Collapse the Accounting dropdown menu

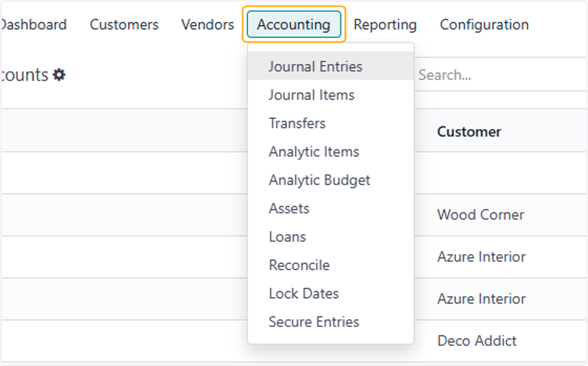click(294, 25)
